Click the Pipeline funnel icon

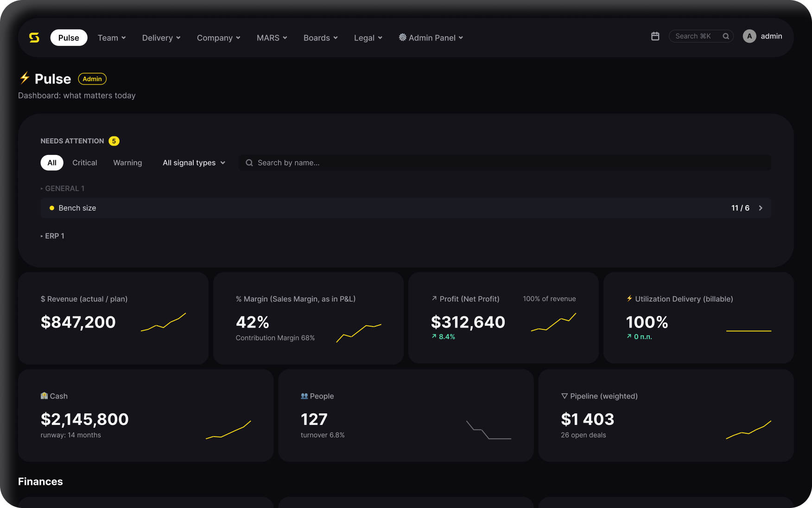[565, 396]
